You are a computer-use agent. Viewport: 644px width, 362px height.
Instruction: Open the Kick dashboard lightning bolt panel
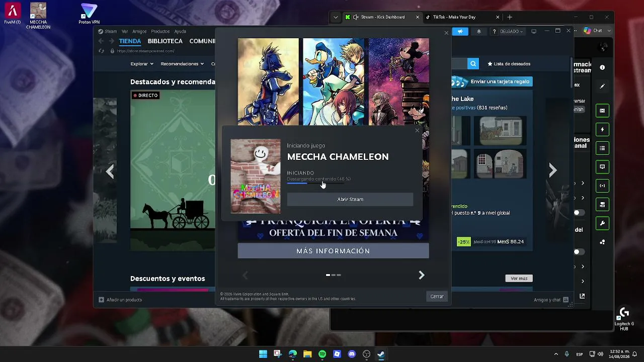tap(602, 129)
